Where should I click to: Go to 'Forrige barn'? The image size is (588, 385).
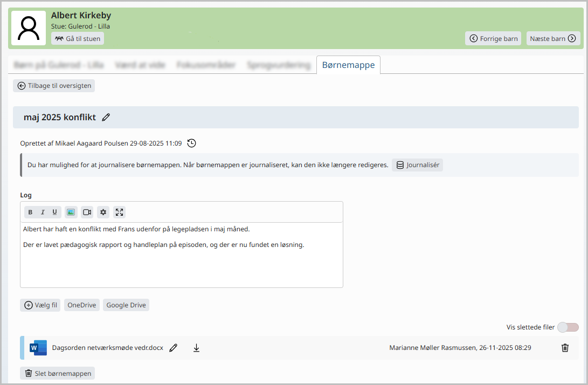click(x=493, y=39)
